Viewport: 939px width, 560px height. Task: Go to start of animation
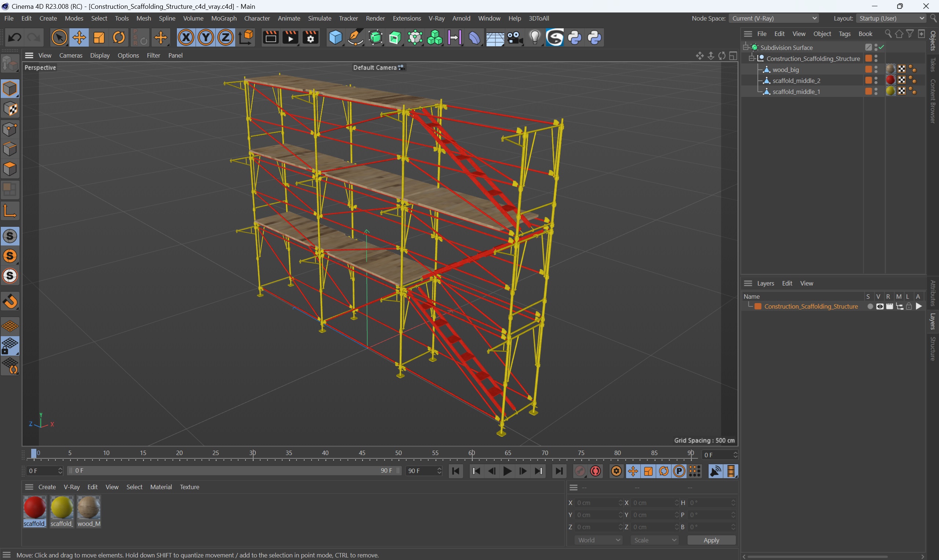(x=456, y=471)
